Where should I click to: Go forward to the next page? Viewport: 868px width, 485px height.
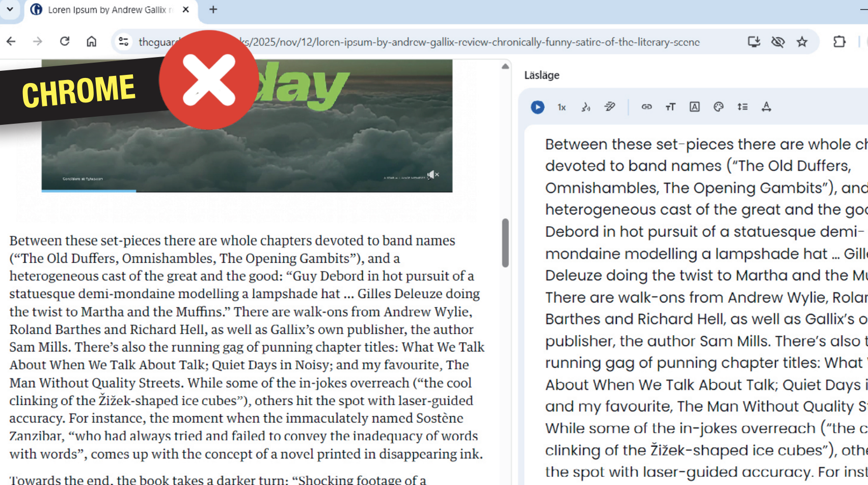click(x=38, y=41)
